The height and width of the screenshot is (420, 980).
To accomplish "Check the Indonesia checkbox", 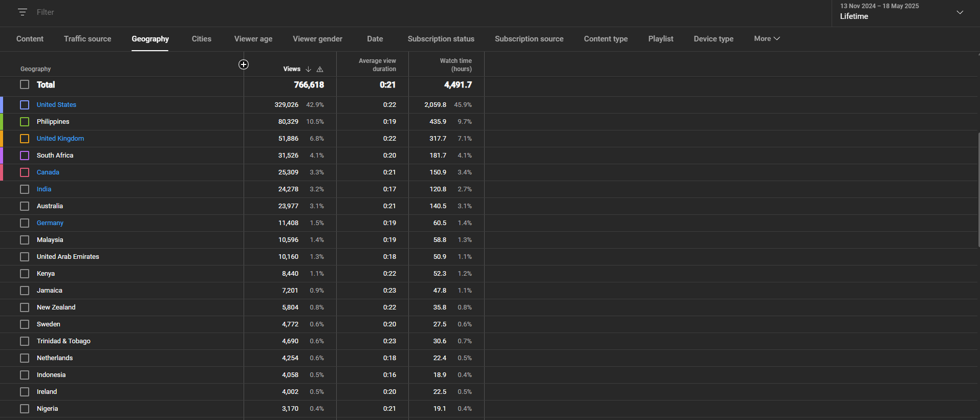I will pyautogui.click(x=25, y=375).
